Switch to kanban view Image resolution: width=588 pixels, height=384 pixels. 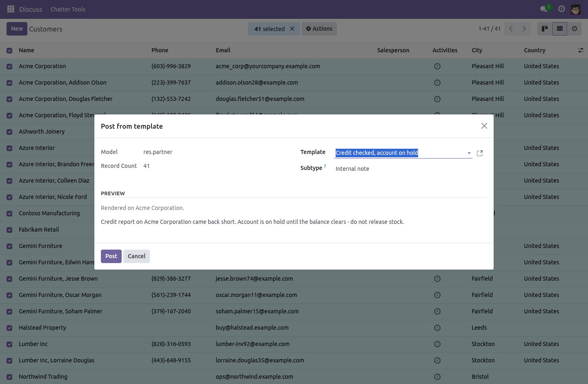545,29
